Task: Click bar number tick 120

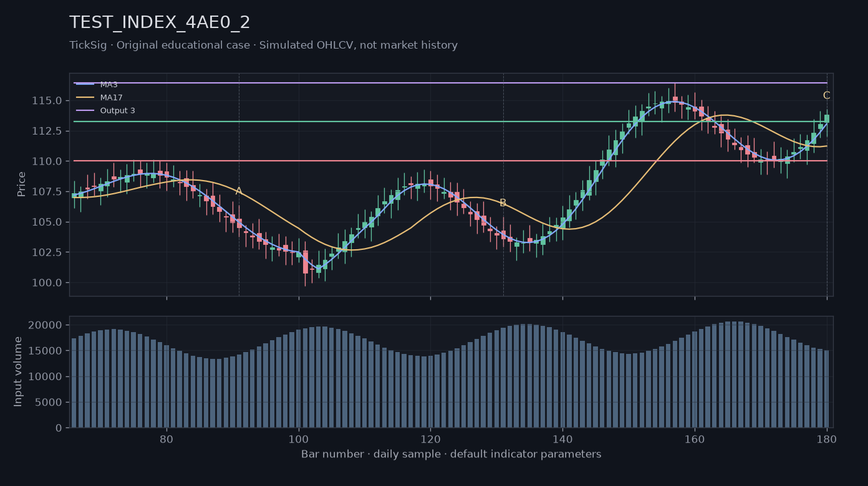Action: [430, 438]
